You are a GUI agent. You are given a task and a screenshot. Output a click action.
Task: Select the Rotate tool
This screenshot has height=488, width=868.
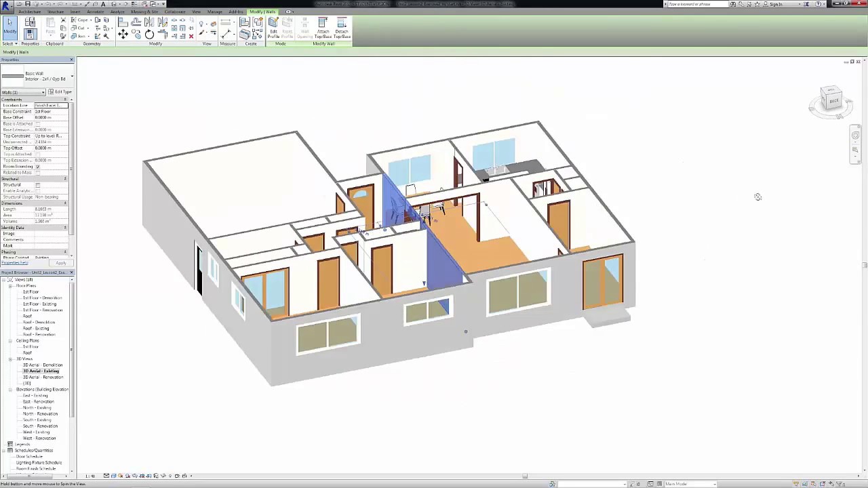[149, 34]
